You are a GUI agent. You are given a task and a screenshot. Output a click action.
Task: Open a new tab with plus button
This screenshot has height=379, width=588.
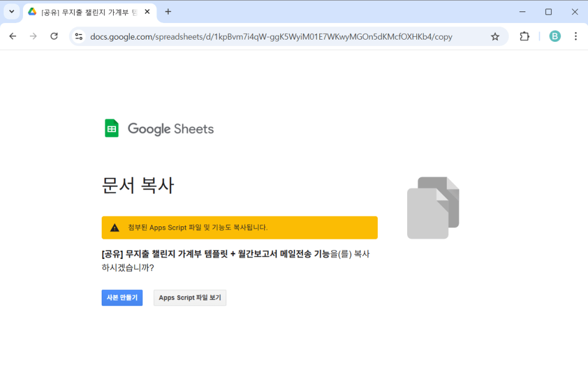(x=168, y=11)
